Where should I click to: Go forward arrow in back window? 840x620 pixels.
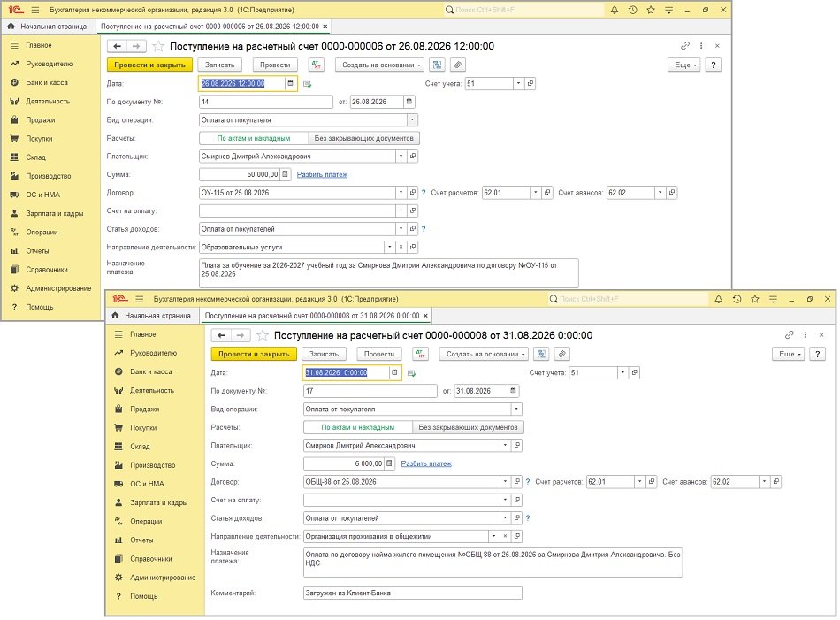[136, 46]
